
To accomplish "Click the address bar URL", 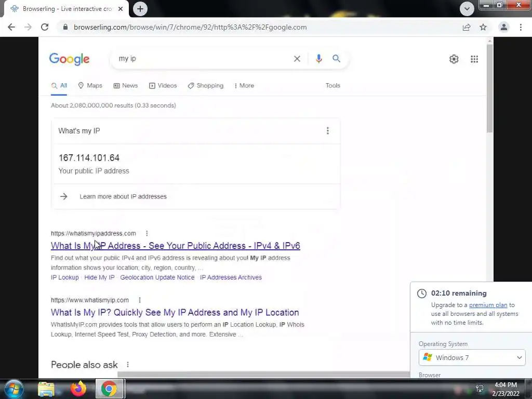I will tap(190, 27).
